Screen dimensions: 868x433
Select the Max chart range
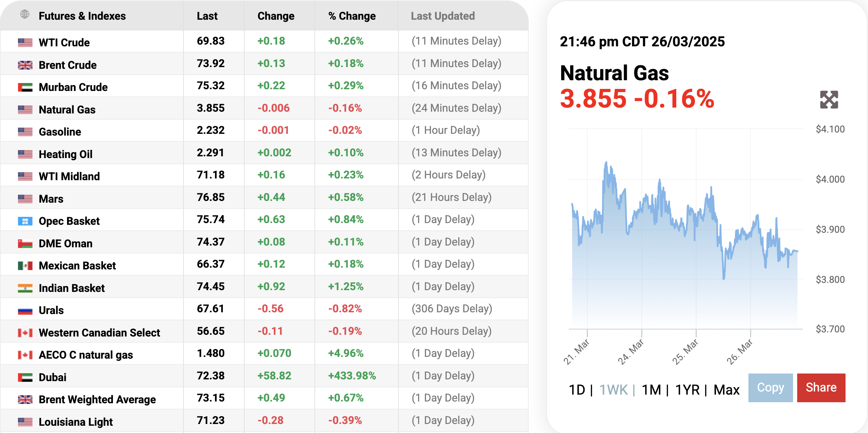pos(726,390)
